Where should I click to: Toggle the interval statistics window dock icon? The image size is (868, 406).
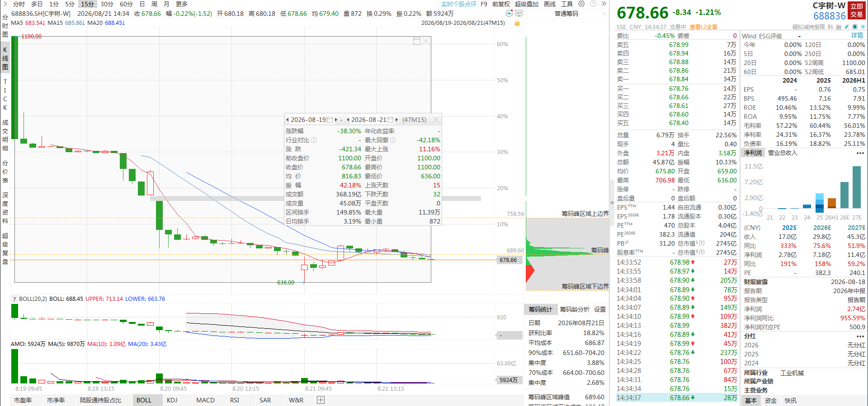point(417,41)
